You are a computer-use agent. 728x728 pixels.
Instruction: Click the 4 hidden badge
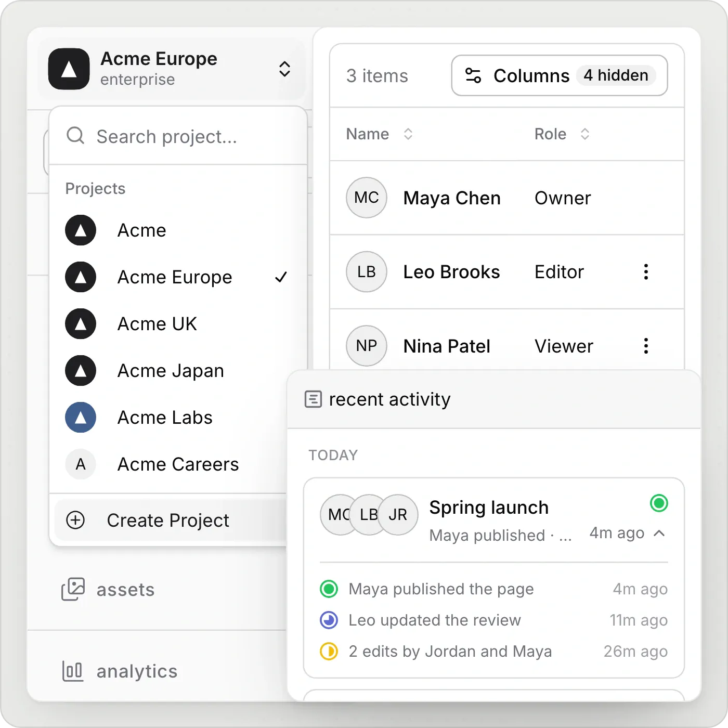[x=616, y=75]
